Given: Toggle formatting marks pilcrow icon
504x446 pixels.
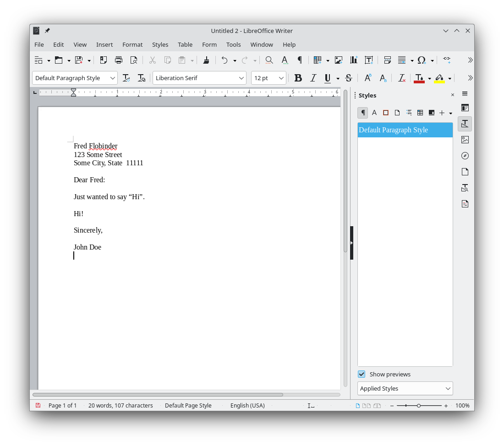Looking at the screenshot, I should [300, 60].
